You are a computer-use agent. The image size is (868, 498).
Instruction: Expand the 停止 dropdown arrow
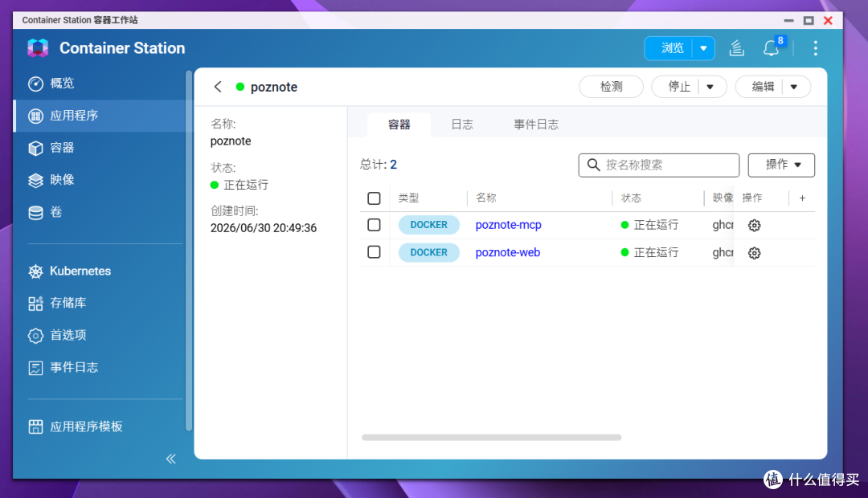(x=710, y=87)
